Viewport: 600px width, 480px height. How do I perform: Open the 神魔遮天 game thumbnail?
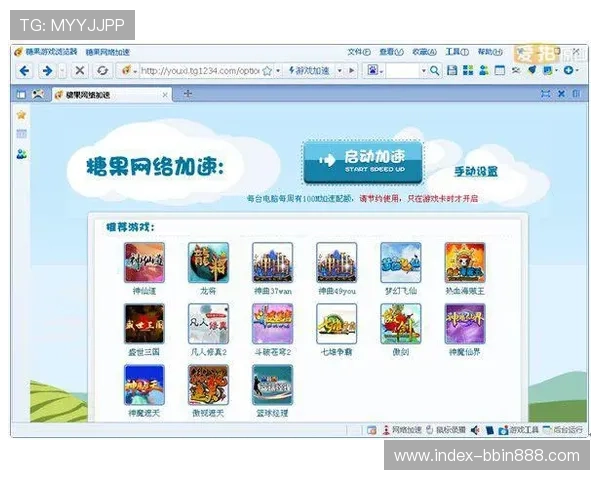tap(144, 385)
